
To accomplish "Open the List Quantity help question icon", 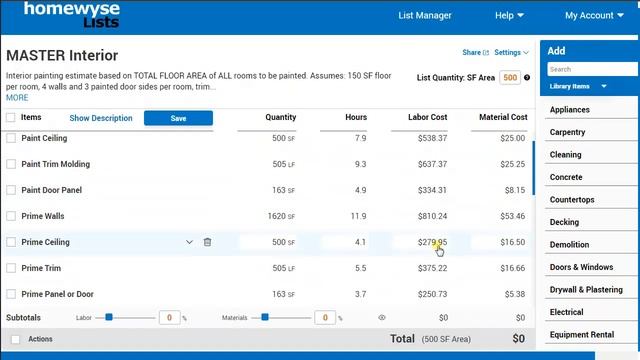I will click(527, 78).
